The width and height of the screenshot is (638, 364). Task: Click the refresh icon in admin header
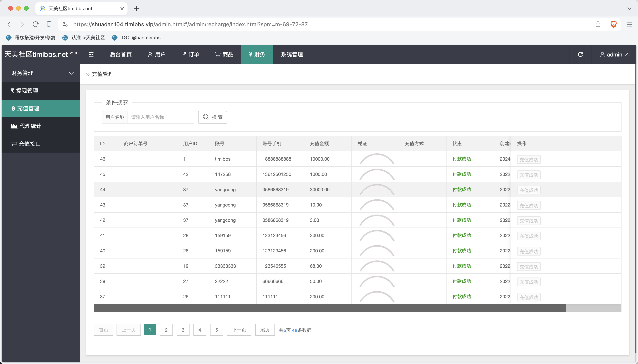(580, 55)
